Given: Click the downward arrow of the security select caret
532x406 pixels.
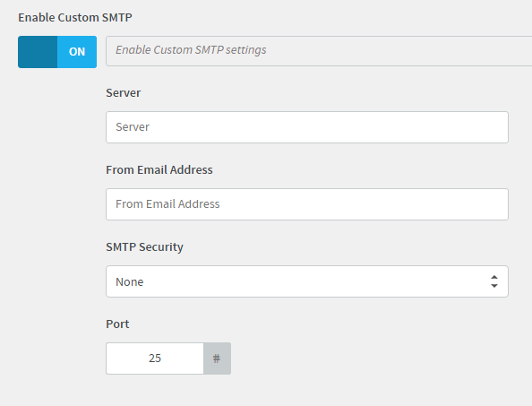Looking at the screenshot, I should pyautogui.click(x=494, y=286).
